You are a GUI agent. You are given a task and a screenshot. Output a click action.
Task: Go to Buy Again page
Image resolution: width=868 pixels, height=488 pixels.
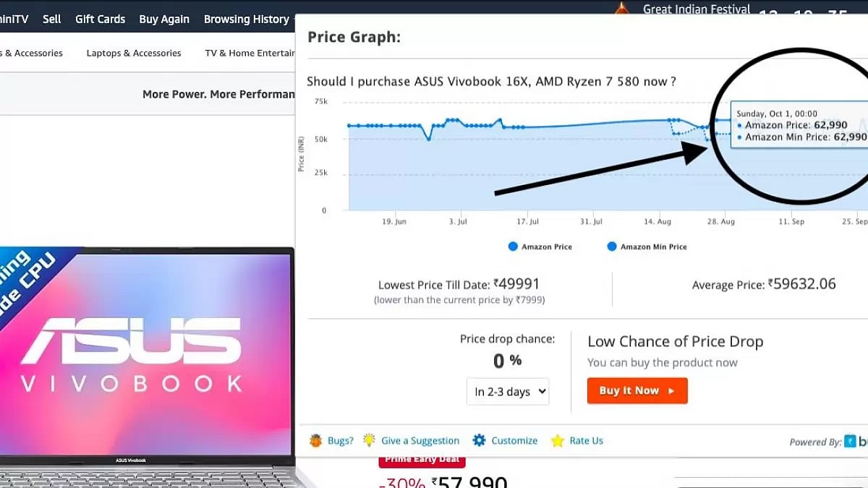164,20
